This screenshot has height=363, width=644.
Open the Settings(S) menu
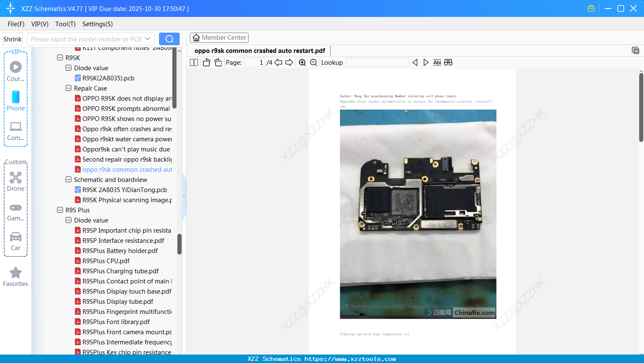click(x=98, y=24)
